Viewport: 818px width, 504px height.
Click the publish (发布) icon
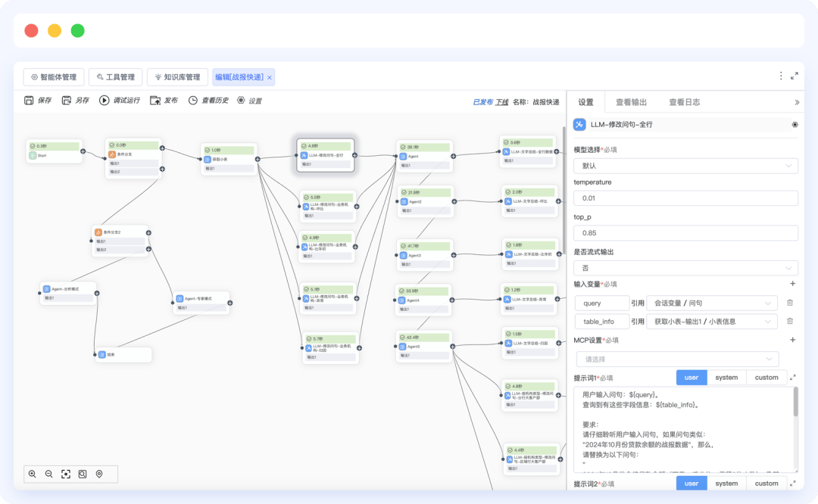[155, 101]
